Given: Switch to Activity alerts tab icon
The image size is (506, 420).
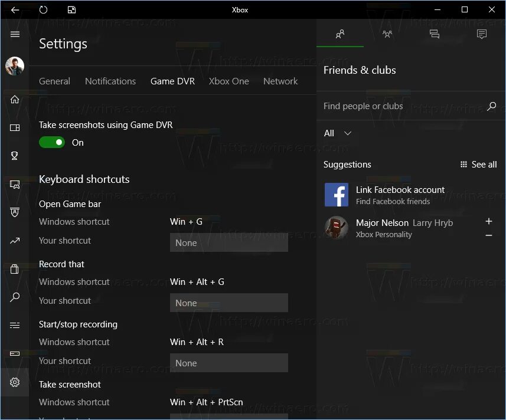Looking at the screenshot, I should (482, 34).
